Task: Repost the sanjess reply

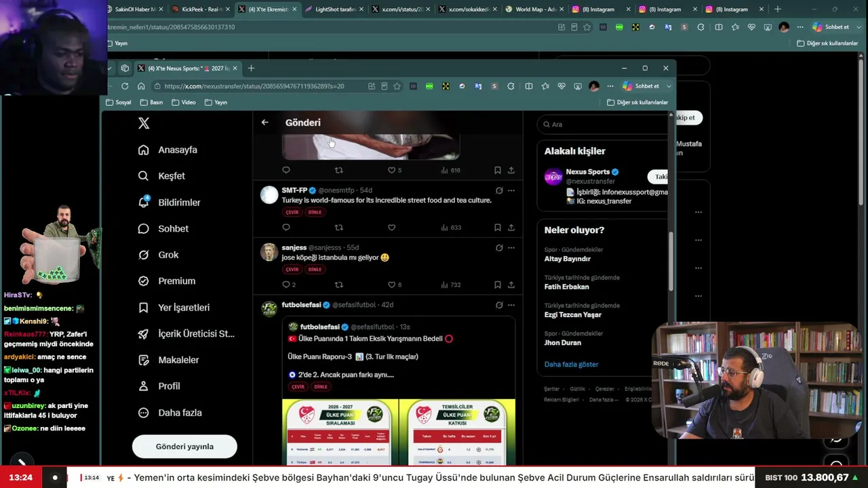Action: pyautogui.click(x=339, y=285)
